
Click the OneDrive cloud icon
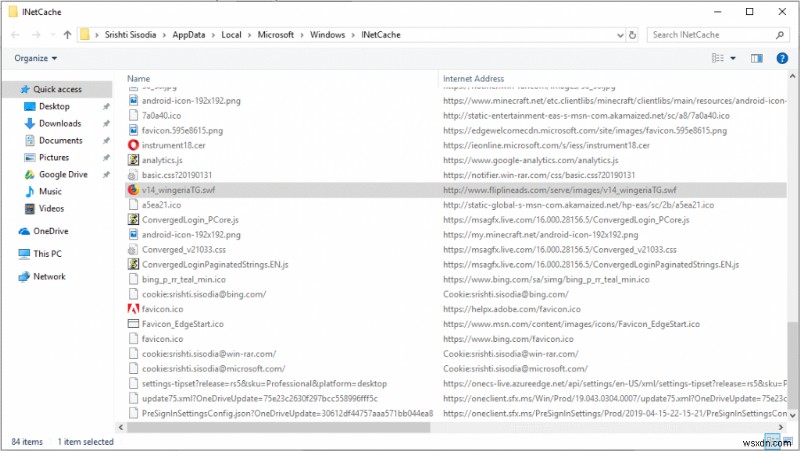coord(22,230)
